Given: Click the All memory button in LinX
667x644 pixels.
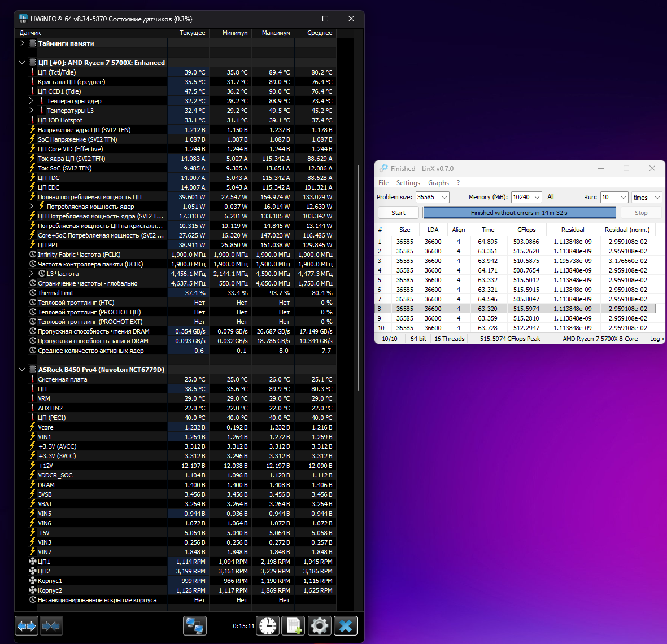Looking at the screenshot, I should tap(551, 196).
